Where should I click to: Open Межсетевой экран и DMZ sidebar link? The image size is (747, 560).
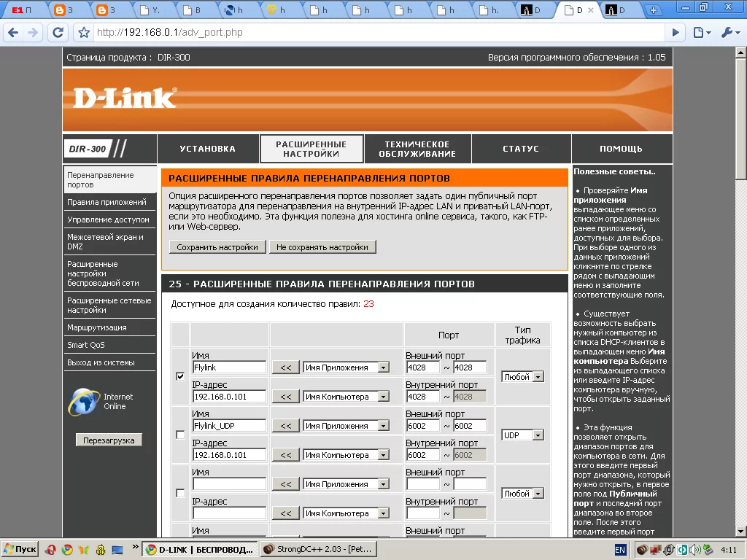(x=105, y=241)
